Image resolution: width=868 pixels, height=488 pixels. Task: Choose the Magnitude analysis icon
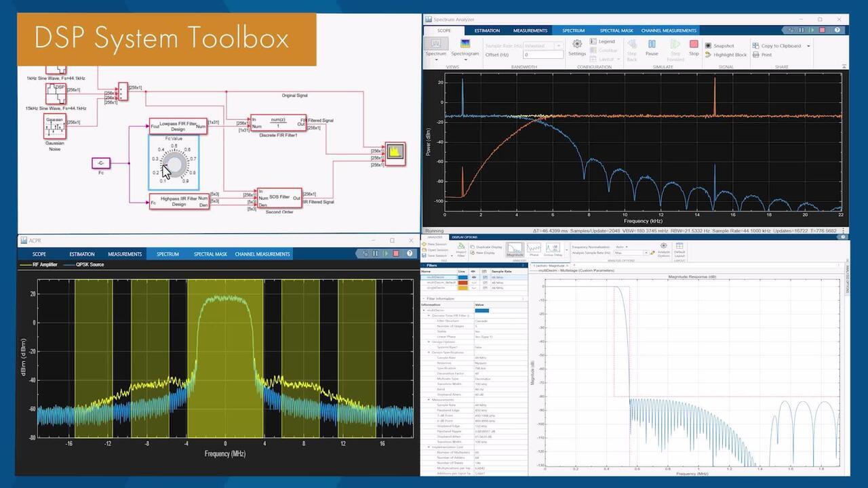tap(515, 249)
